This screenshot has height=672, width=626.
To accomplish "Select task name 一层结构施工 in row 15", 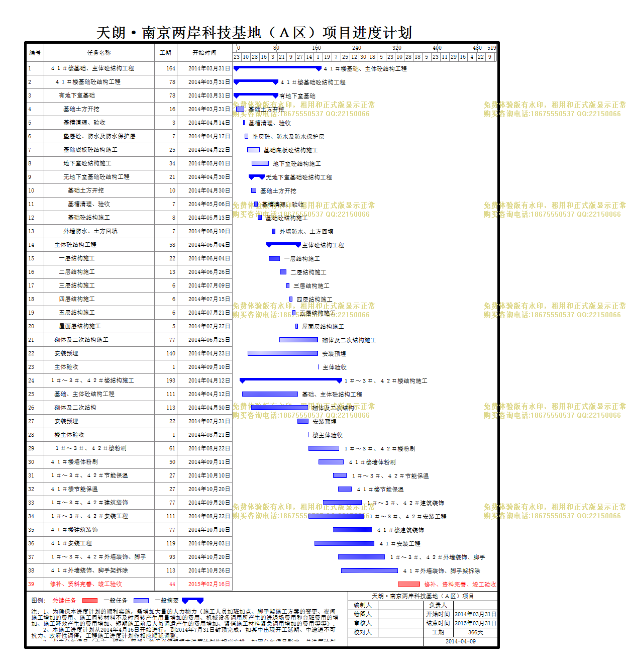I will [77, 258].
